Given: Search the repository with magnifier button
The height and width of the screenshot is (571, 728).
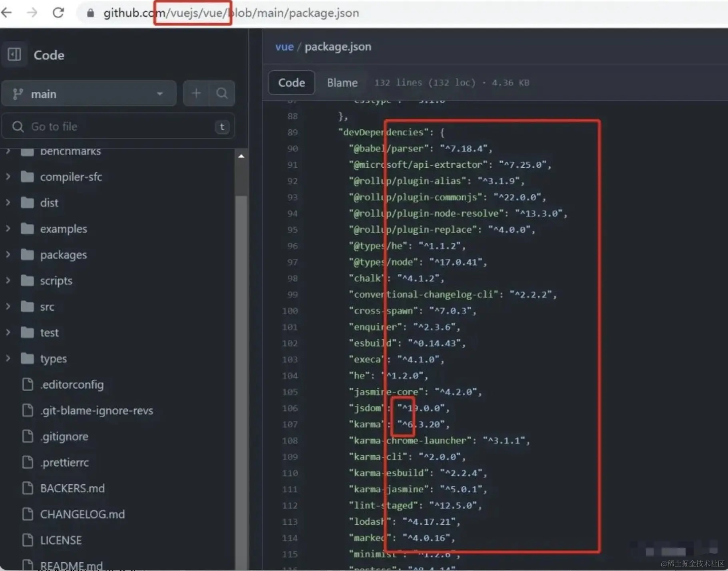Looking at the screenshot, I should click(x=222, y=93).
